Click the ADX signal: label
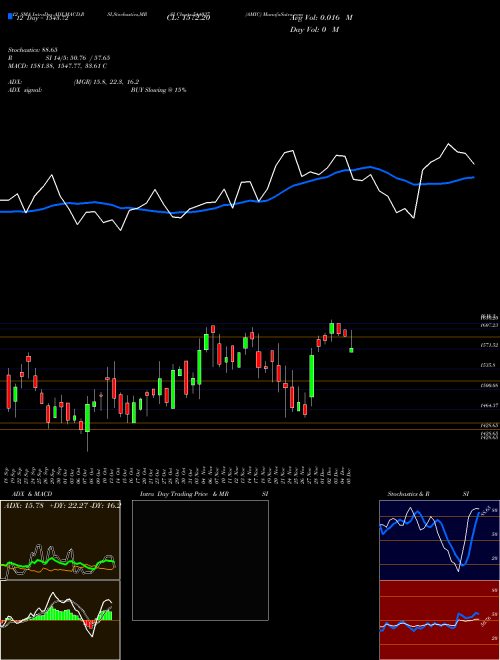Screen dimensions: 500x660 (x=25, y=90)
